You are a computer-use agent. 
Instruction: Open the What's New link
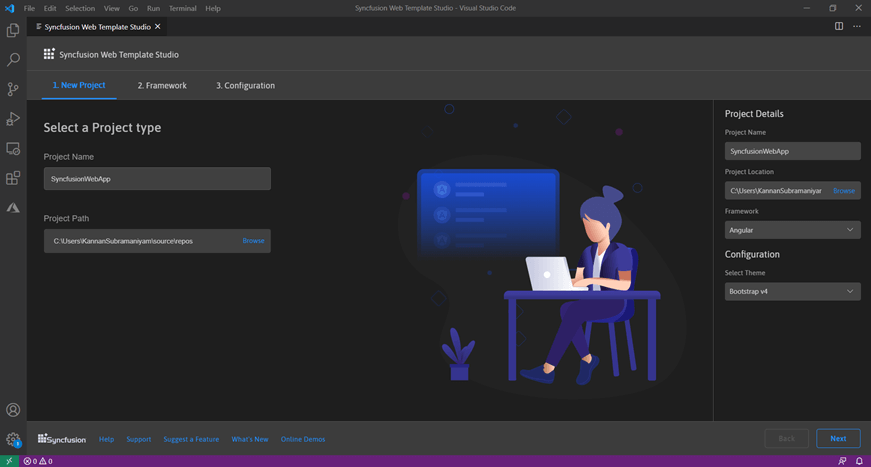[x=249, y=439]
